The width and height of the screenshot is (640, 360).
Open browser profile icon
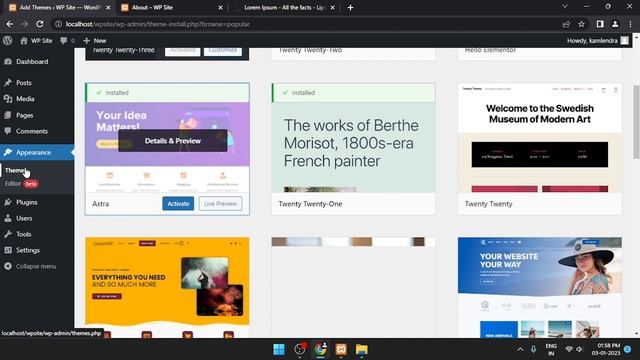pyautogui.click(x=615, y=24)
